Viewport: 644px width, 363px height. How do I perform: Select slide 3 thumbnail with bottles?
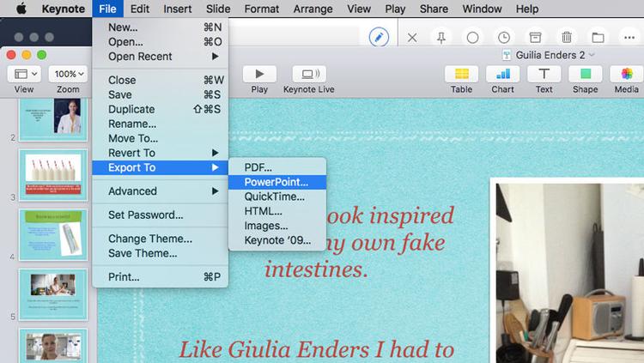coord(53,175)
